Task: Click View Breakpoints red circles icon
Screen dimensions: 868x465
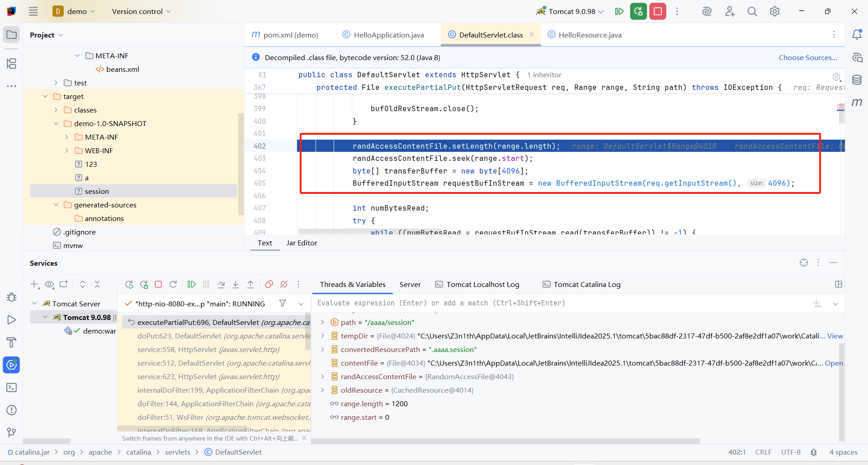Action: (269, 284)
